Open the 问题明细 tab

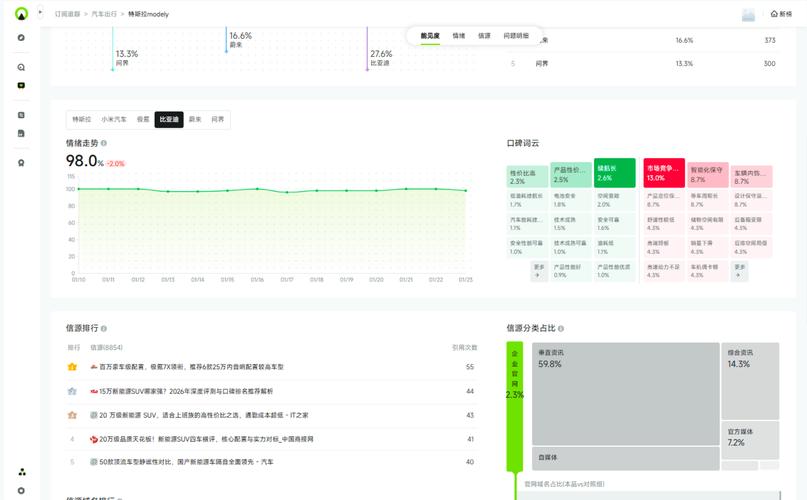pos(516,36)
